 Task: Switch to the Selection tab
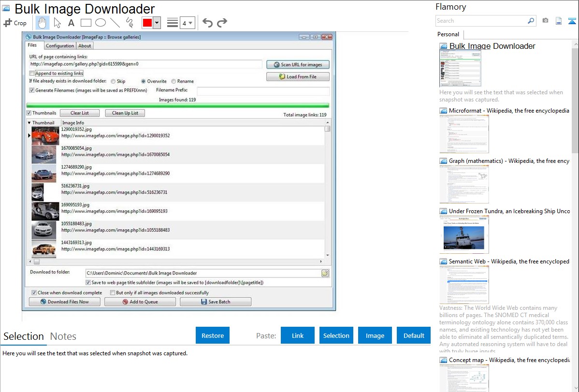(x=24, y=336)
